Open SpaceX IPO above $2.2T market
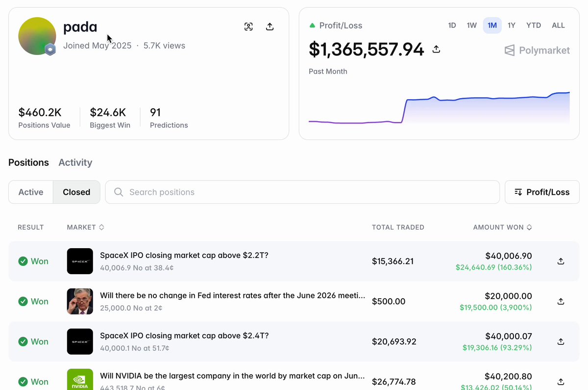Viewport: 588px width, 390px height. coord(184,255)
